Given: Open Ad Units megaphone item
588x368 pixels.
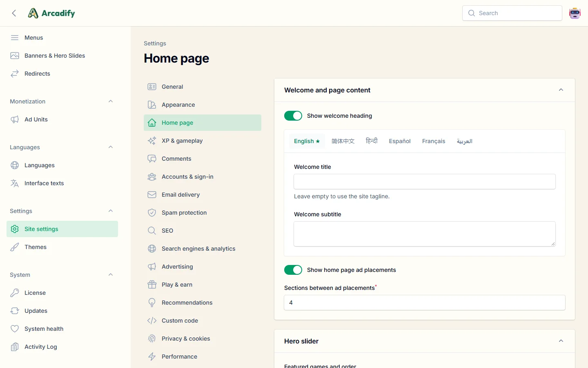Looking at the screenshot, I should pos(62,119).
